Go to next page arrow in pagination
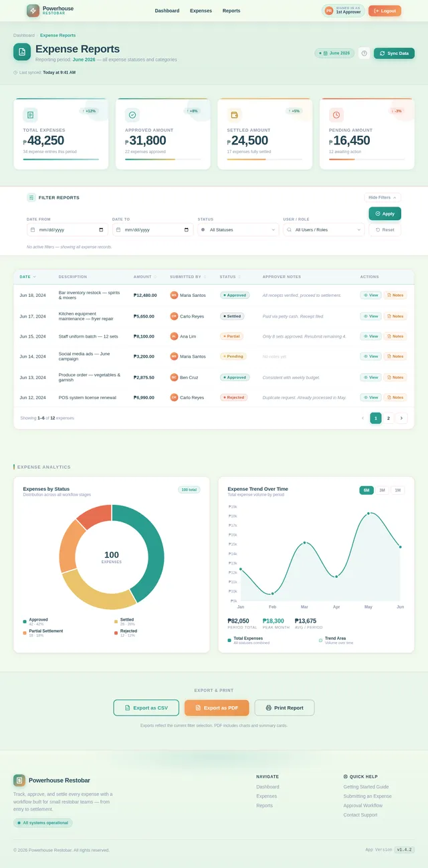Screen dimensions: 428x868 (x=401, y=418)
